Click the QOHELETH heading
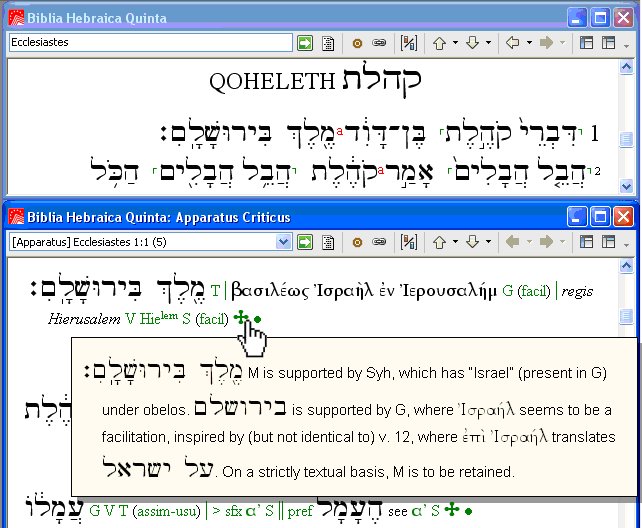This screenshot has width=642, height=528. click(x=272, y=81)
